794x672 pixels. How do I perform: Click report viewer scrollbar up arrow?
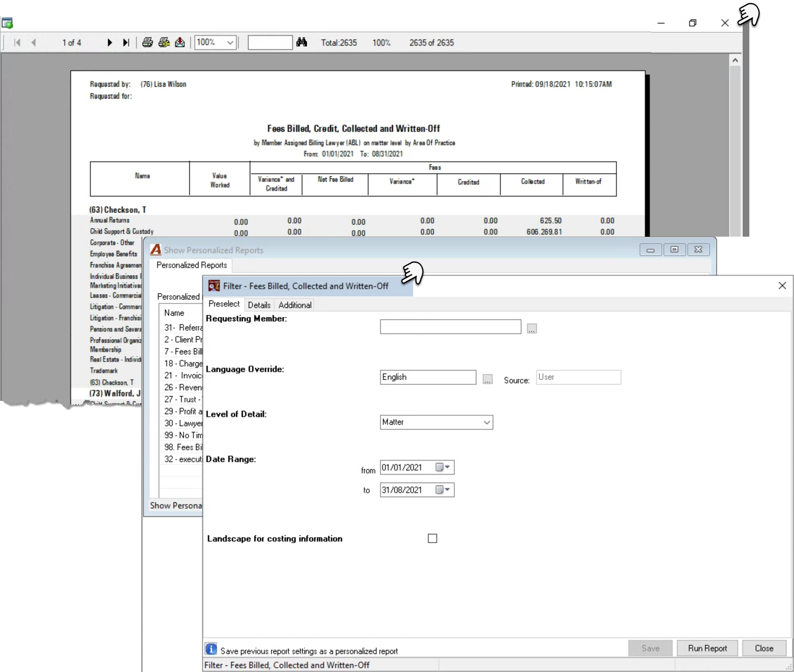[x=735, y=60]
